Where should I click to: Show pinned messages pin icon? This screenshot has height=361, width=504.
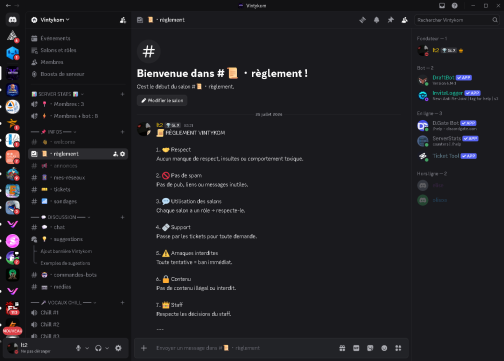pos(390,20)
